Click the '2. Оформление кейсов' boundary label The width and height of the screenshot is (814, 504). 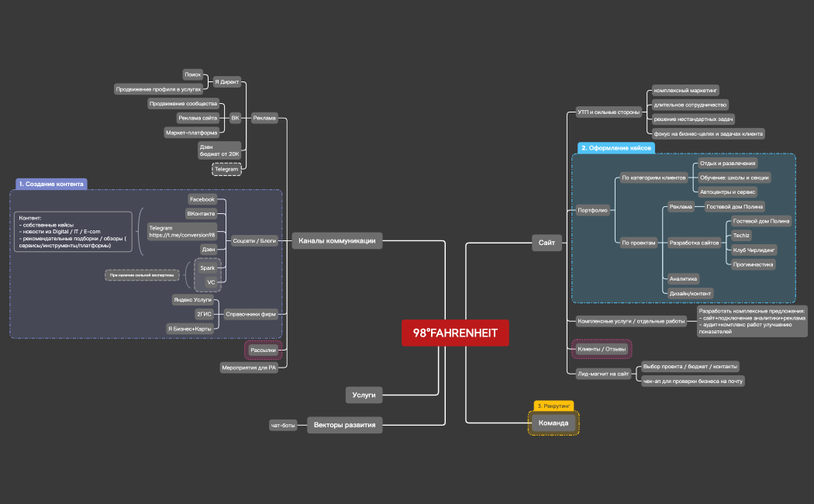[616, 147]
